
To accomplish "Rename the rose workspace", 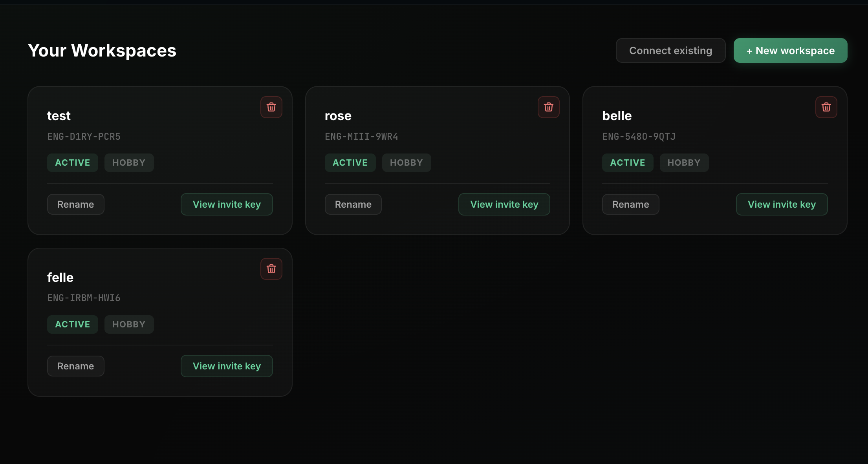I will [353, 205].
